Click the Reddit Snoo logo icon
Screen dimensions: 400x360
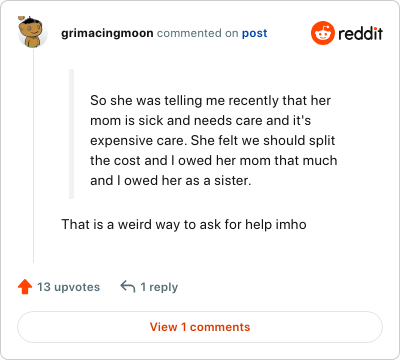pos(323,33)
